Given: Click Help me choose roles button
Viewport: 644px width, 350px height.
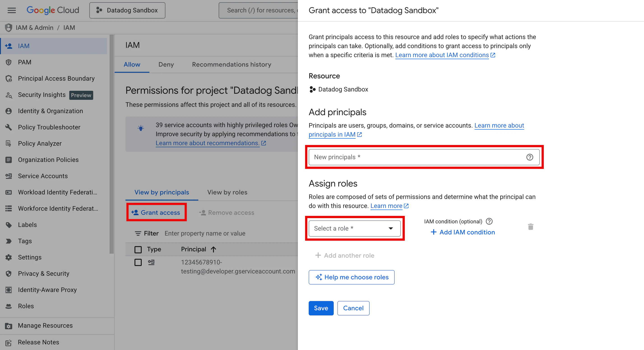Looking at the screenshot, I should (351, 277).
